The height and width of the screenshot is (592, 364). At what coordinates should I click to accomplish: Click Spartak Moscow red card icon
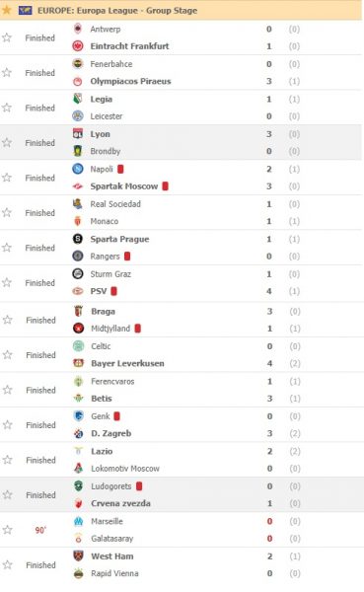click(x=165, y=186)
